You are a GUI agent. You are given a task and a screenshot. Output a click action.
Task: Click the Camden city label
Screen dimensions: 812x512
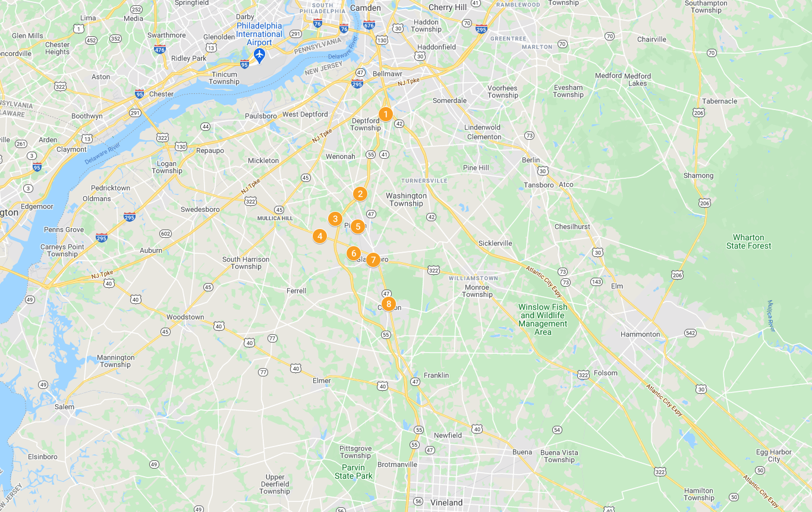366,8
